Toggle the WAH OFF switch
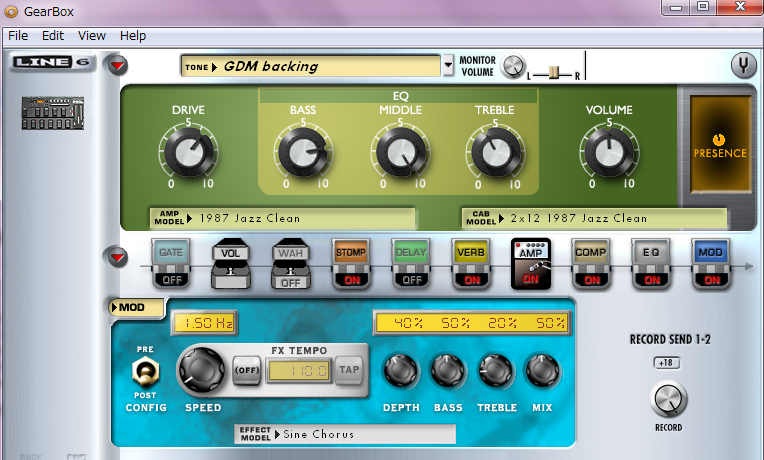 (290, 283)
